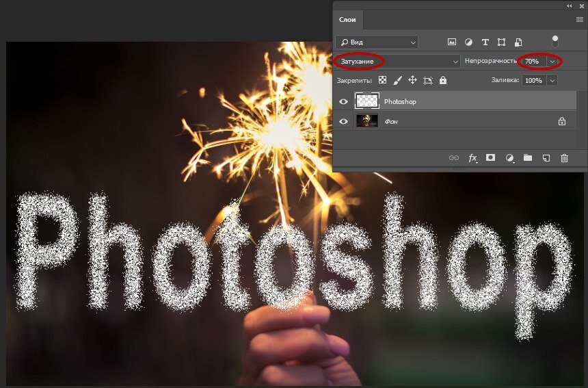Delete layer trash icon
588x388 pixels.
coord(564,158)
